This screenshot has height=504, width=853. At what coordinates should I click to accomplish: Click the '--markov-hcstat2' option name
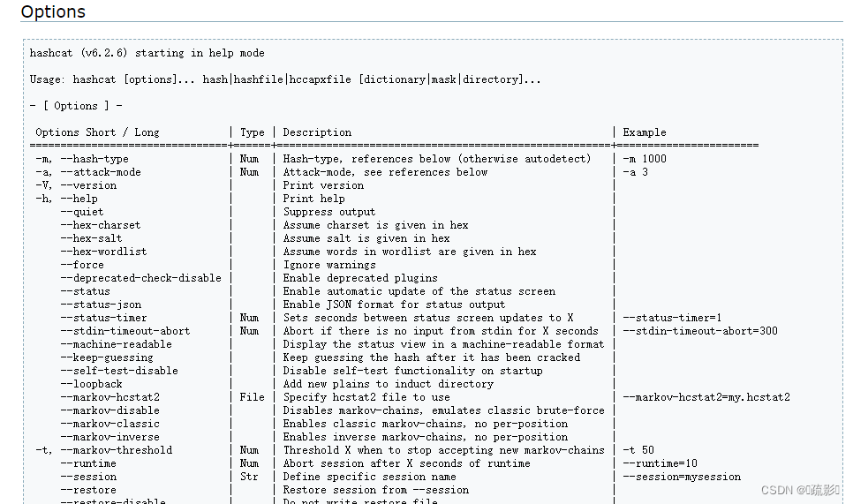(109, 397)
